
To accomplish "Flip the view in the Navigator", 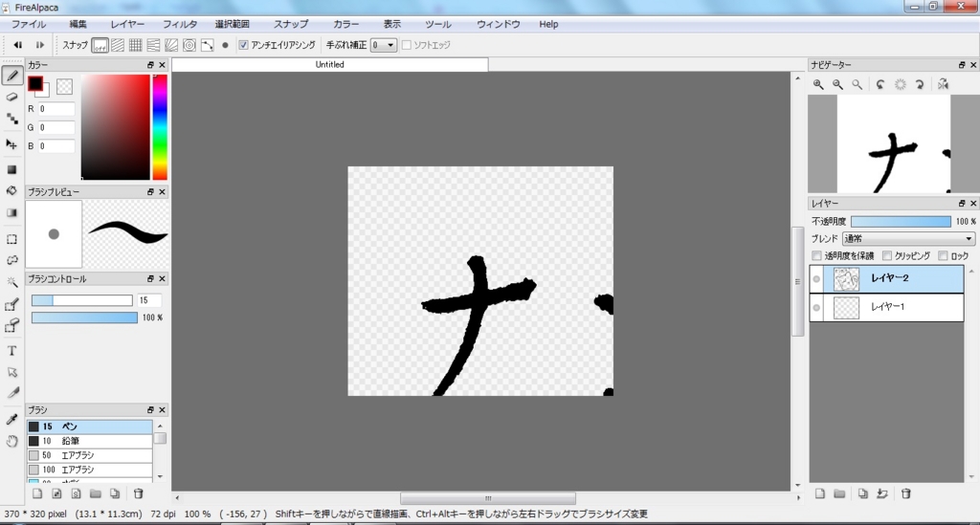I will click(x=943, y=84).
